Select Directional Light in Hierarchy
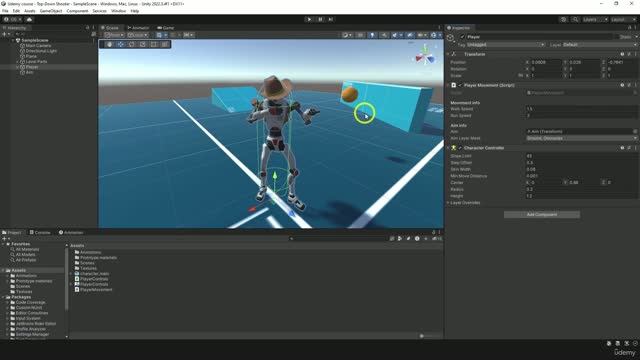This screenshot has width=640, height=360. (x=41, y=51)
